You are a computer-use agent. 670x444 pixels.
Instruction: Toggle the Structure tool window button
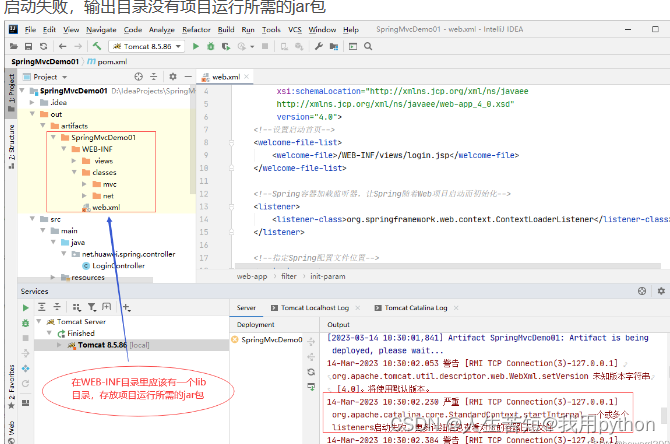11,147
